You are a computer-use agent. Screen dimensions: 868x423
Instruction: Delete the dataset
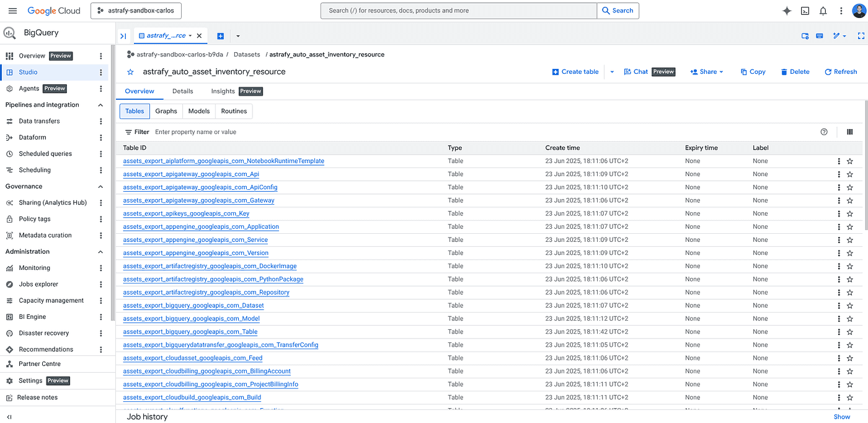795,72
